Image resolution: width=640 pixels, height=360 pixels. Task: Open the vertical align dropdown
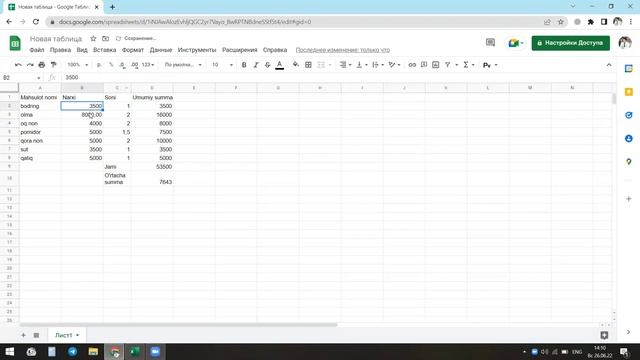click(x=362, y=65)
